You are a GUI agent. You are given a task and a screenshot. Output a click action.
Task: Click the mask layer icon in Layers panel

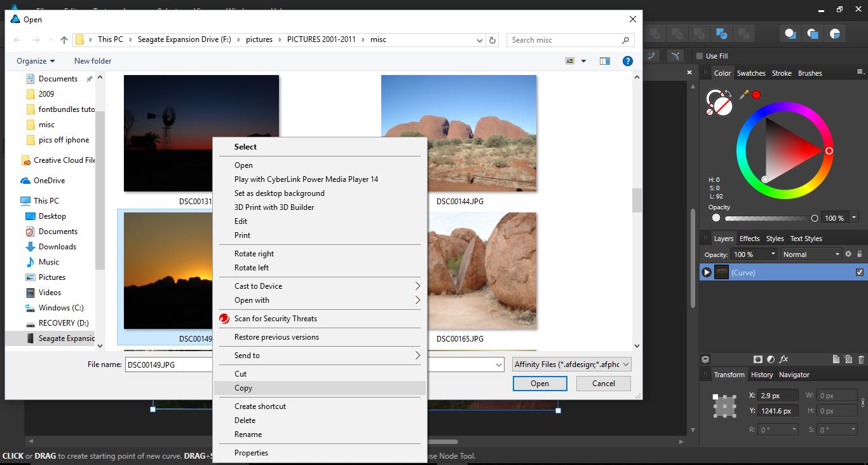tap(758, 359)
